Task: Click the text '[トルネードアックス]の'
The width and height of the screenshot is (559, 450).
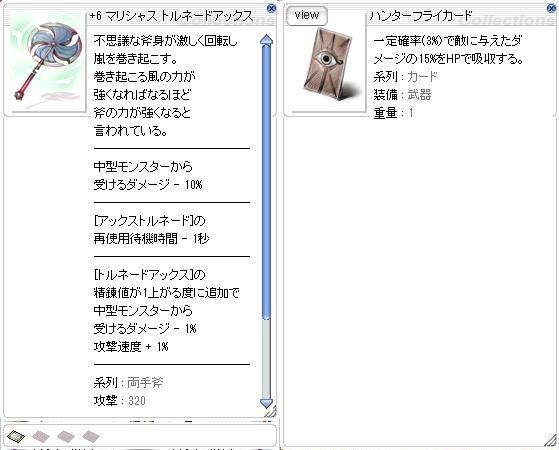Action: pos(149,275)
